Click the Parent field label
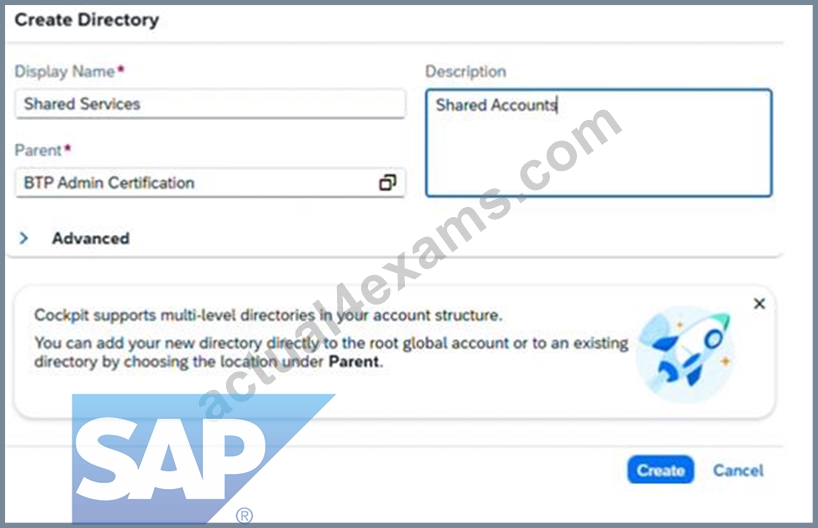The width and height of the screenshot is (818, 528). 38,150
